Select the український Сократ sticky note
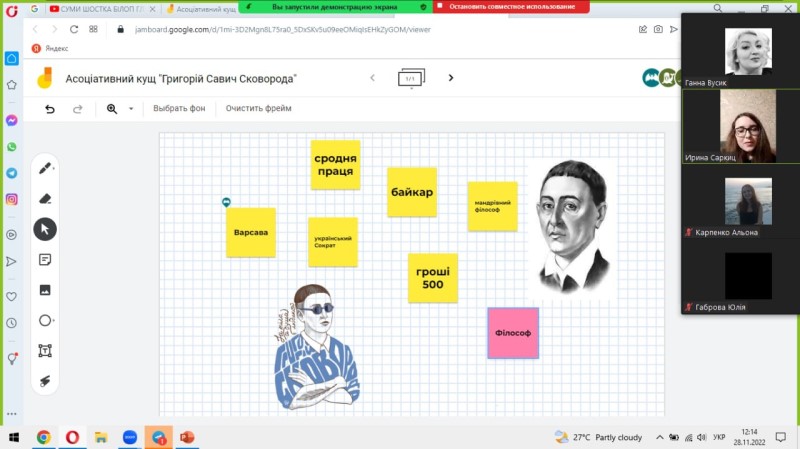Viewport: 800px width, 449px height. click(333, 242)
